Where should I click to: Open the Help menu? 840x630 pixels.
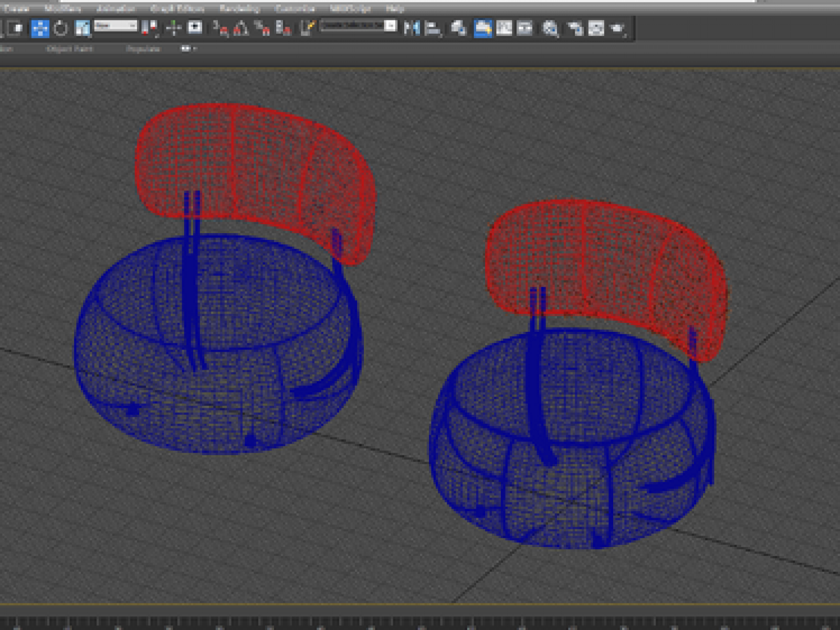coord(395,8)
